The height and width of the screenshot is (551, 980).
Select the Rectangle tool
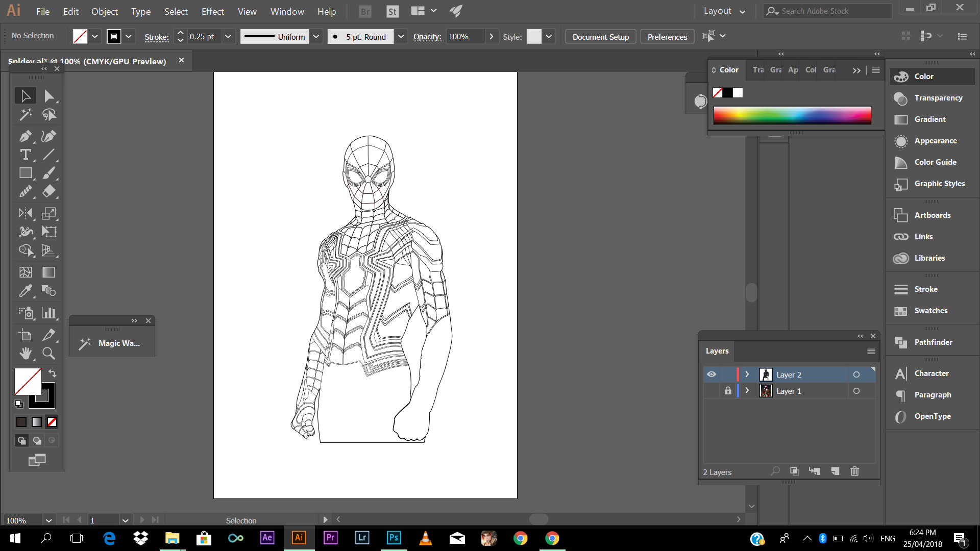click(x=26, y=173)
